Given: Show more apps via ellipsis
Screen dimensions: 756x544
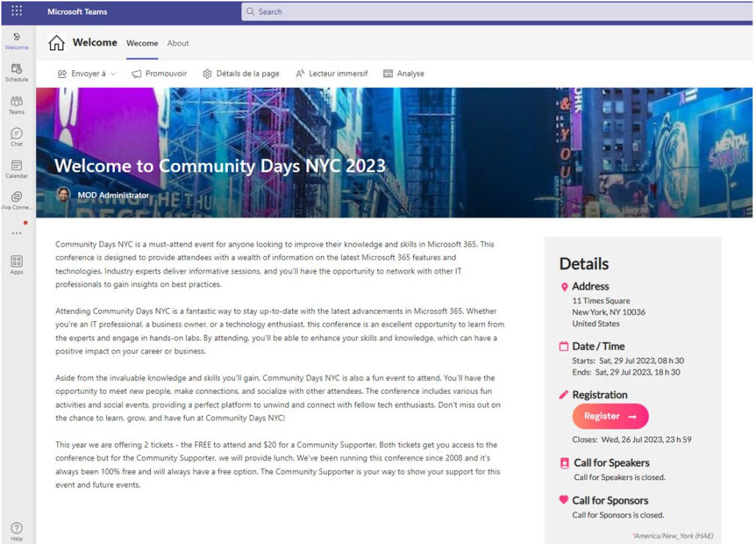Looking at the screenshot, I should coord(16,233).
